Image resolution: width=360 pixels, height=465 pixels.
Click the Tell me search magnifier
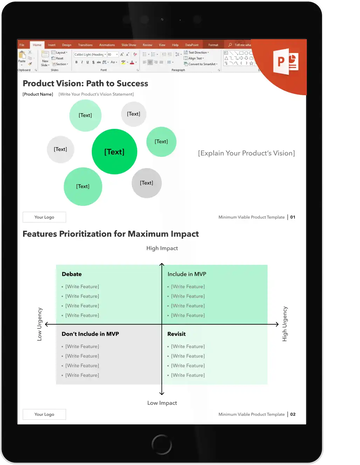230,45
